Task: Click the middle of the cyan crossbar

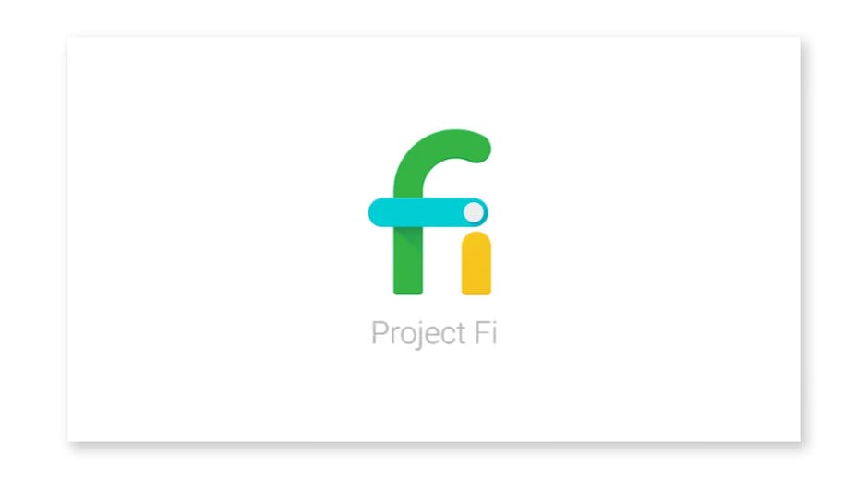Action: coord(428,212)
